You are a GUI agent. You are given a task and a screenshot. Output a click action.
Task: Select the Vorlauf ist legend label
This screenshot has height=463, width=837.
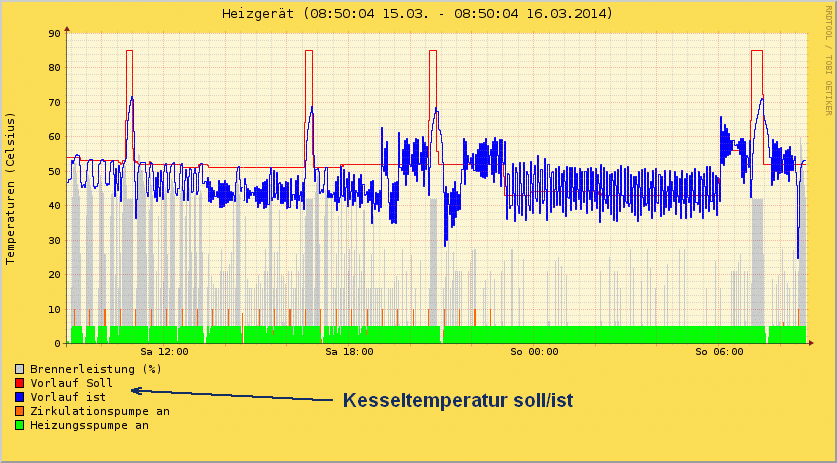point(68,397)
